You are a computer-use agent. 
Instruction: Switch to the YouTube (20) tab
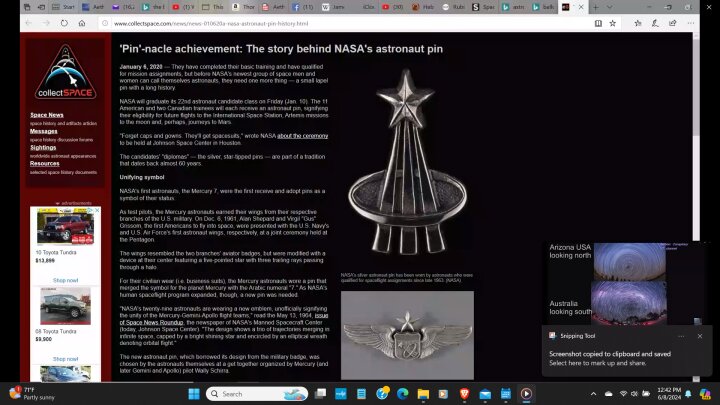click(394, 7)
